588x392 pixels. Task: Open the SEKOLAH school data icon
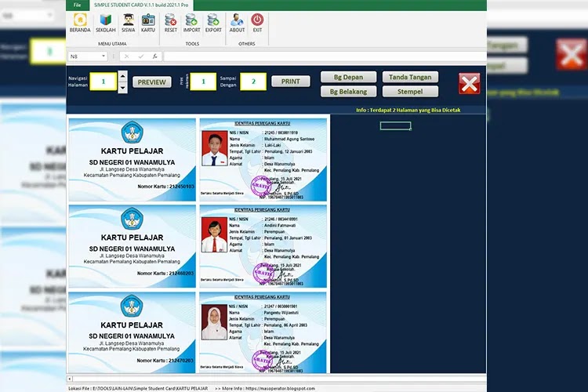click(x=105, y=23)
